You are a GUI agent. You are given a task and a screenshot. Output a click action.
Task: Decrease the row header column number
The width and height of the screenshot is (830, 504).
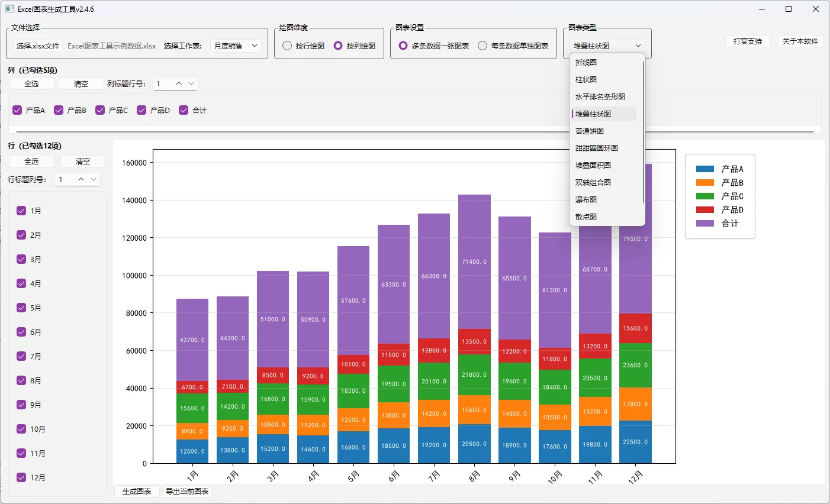[94, 179]
